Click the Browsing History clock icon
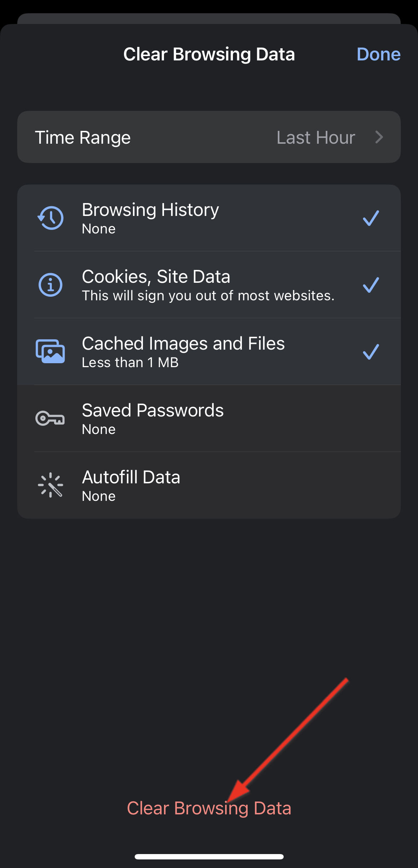418x868 pixels. pos(50,217)
